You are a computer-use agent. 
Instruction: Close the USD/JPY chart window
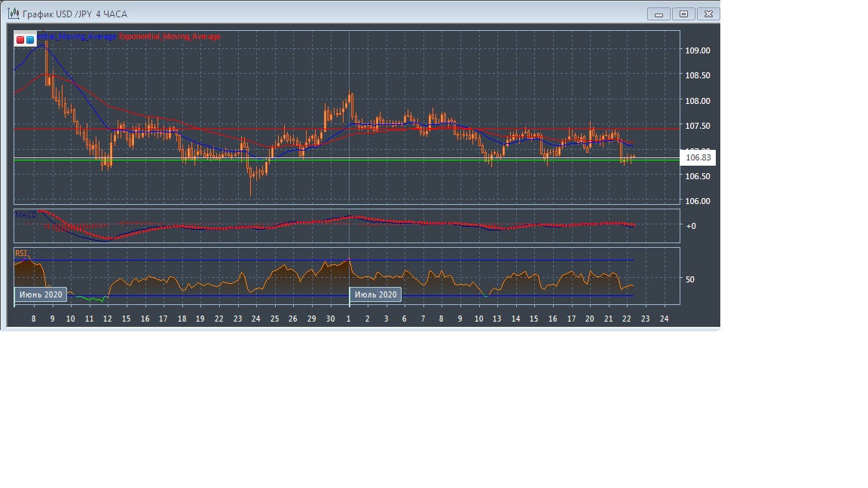[708, 14]
